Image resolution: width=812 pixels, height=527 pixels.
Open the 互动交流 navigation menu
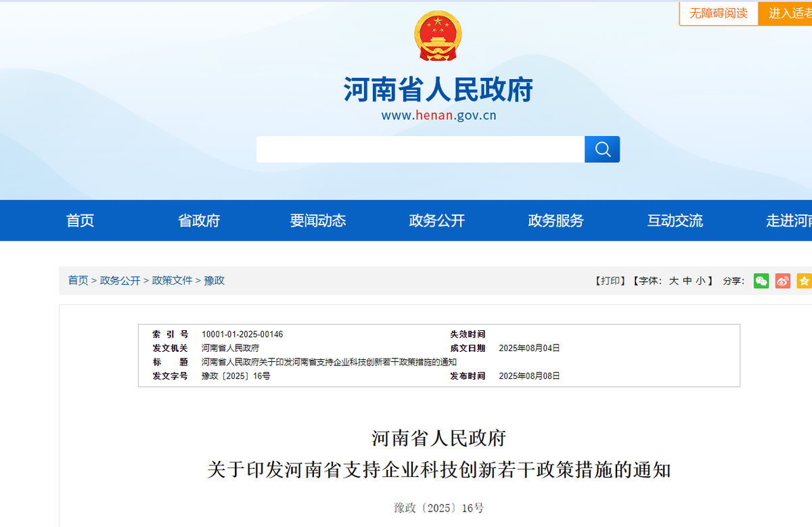tap(674, 221)
